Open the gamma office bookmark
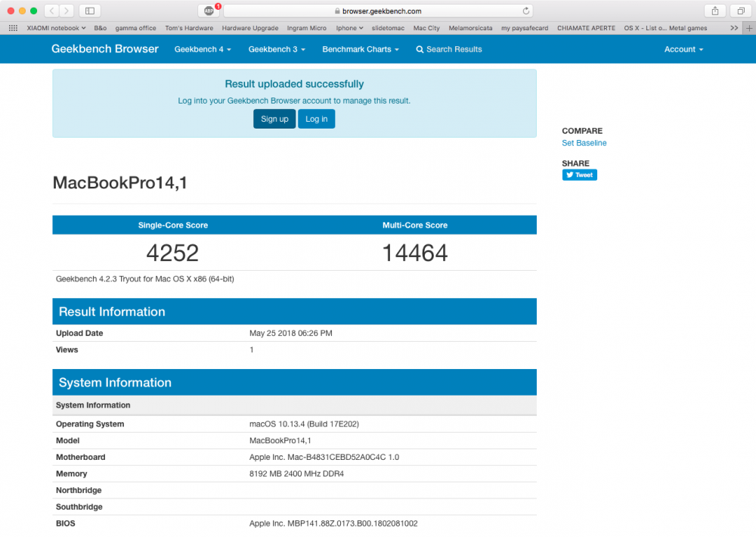This screenshot has height=537, width=756. click(x=135, y=28)
